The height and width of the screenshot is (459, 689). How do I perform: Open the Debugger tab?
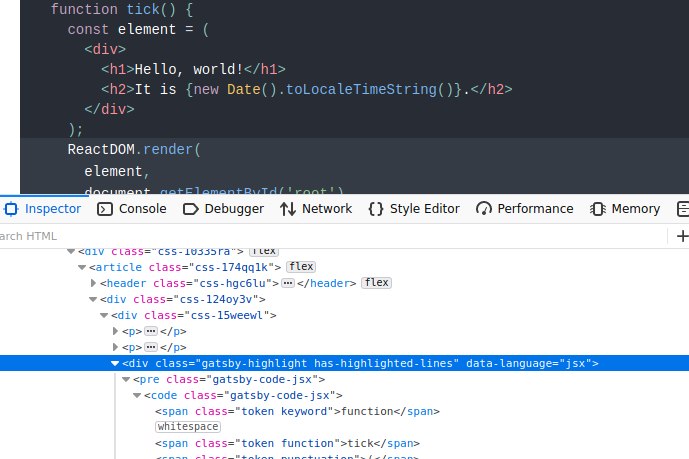click(223, 209)
